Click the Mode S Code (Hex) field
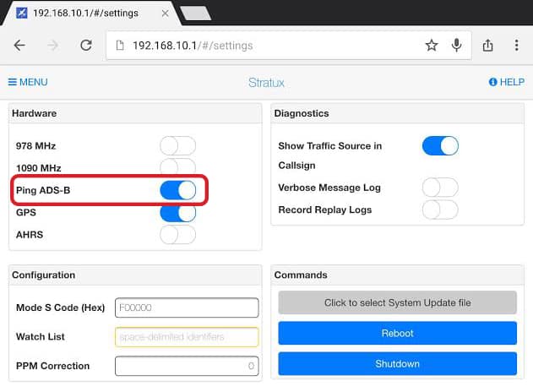 click(x=187, y=308)
